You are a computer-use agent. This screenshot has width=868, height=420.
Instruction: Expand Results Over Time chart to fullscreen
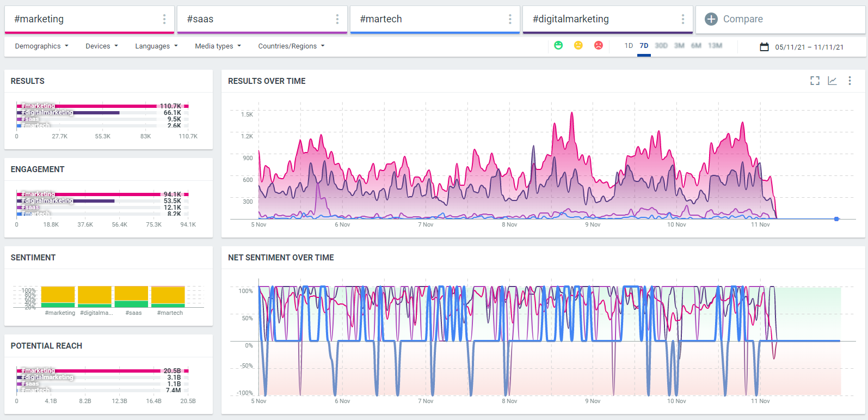(815, 81)
